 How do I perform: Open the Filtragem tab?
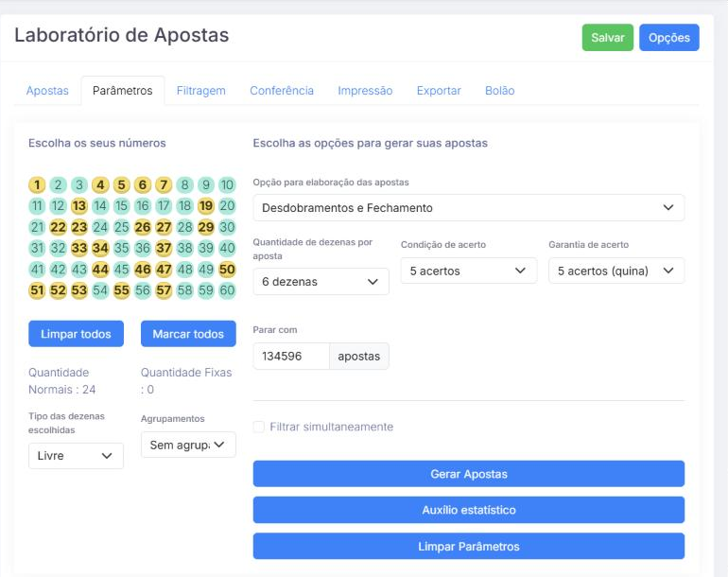(201, 91)
